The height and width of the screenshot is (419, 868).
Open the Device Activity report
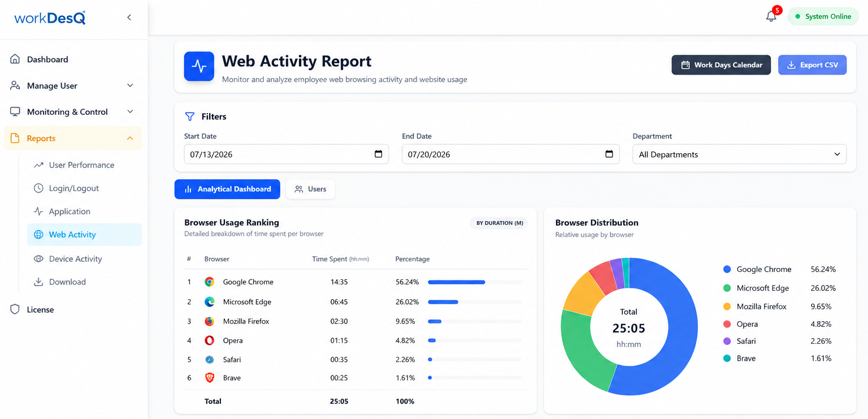coord(75,258)
